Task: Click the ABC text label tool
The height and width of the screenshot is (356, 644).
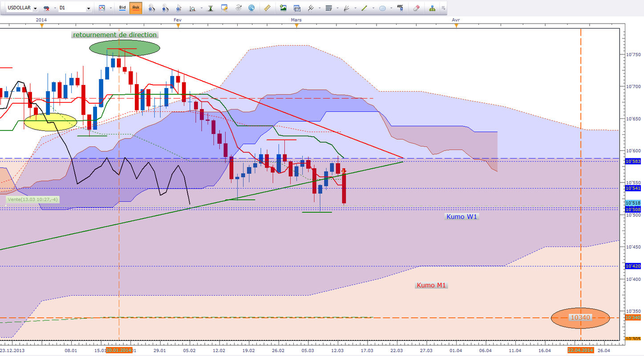Action: 401,8
